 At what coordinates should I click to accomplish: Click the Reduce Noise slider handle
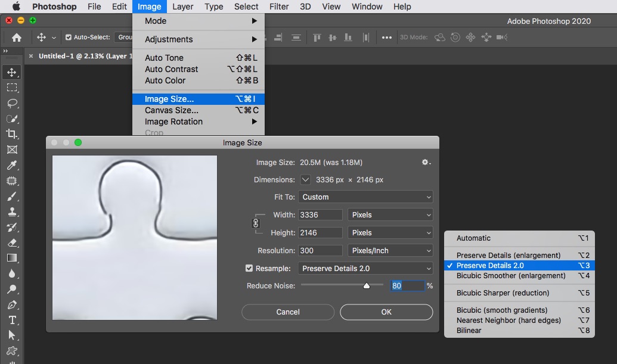367,286
